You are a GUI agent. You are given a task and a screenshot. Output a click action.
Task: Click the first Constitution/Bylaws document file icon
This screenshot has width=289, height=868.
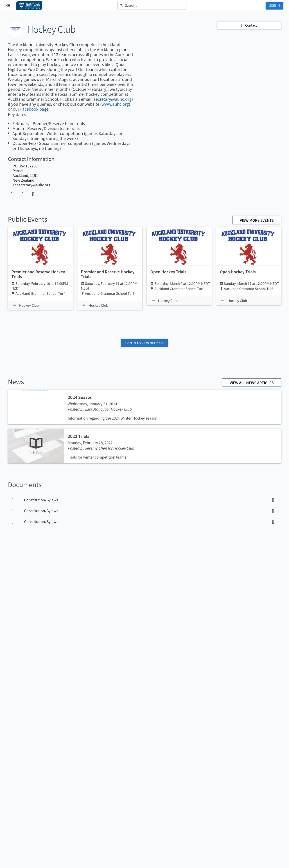click(x=12, y=500)
